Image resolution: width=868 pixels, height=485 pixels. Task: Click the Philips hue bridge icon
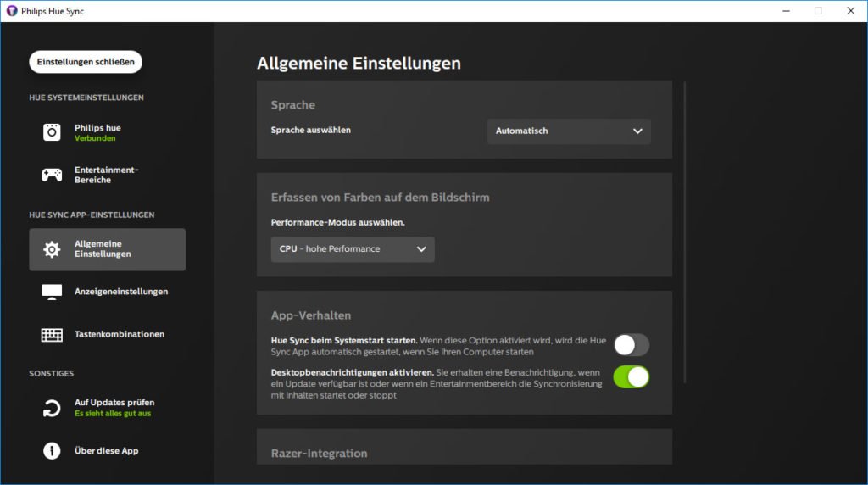click(x=52, y=132)
